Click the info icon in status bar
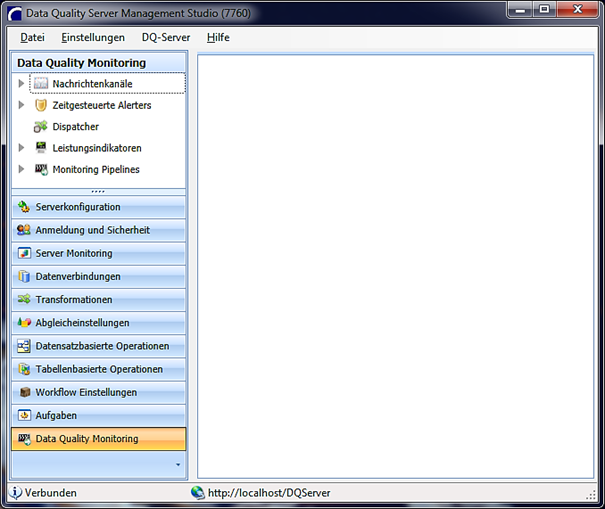The image size is (605, 509). coord(15,492)
